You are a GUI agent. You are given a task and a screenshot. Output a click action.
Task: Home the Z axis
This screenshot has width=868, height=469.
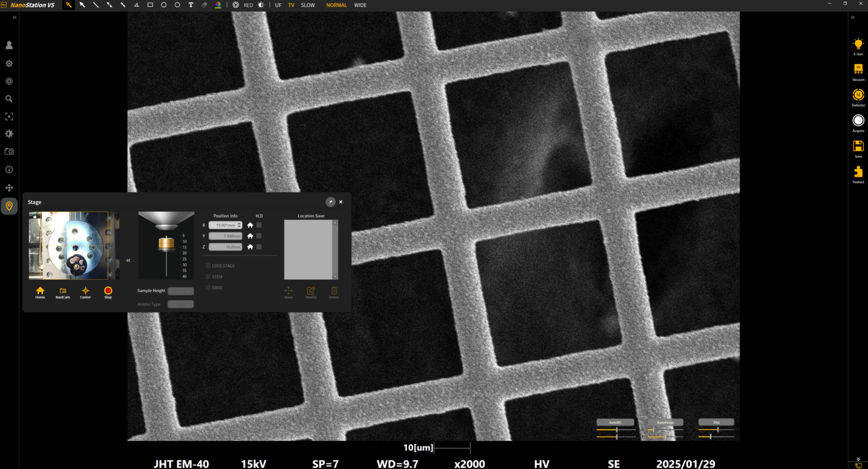click(250, 247)
